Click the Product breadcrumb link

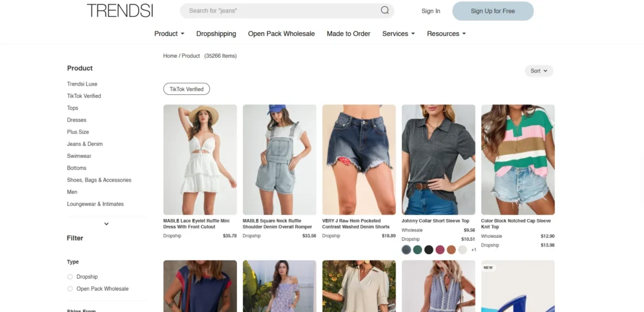191,56
